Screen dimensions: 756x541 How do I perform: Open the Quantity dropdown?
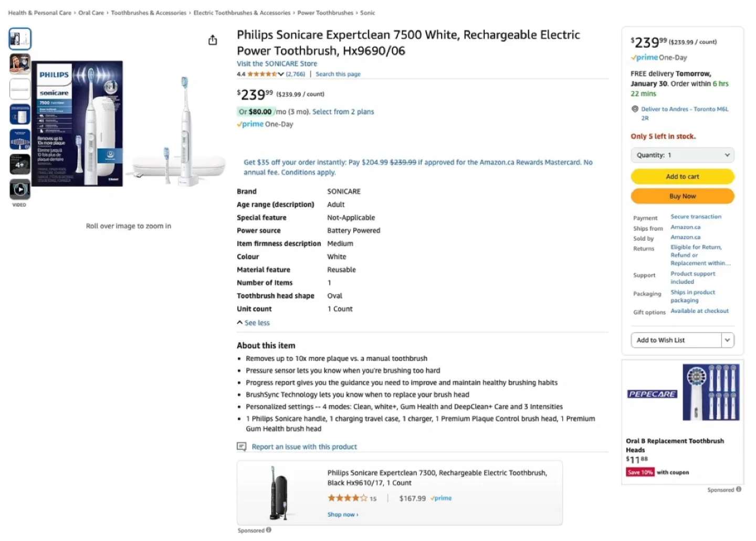(682, 155)
